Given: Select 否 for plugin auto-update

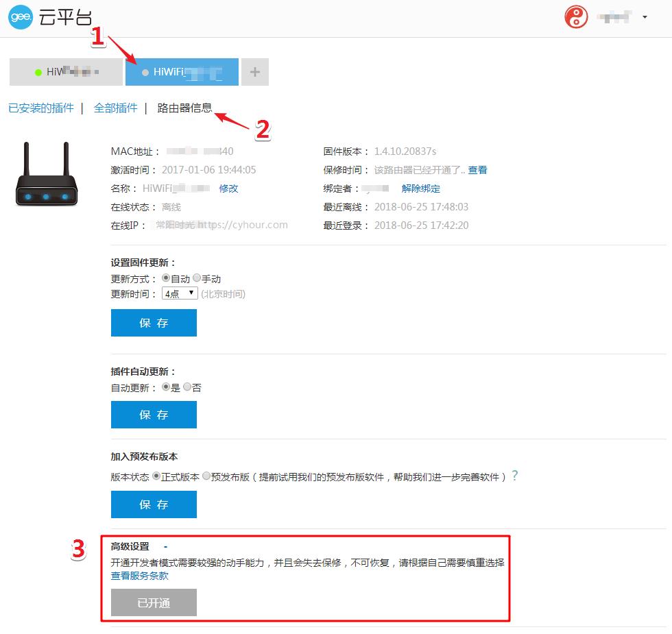Looking at the screenshot, I should tap(187, 387).
